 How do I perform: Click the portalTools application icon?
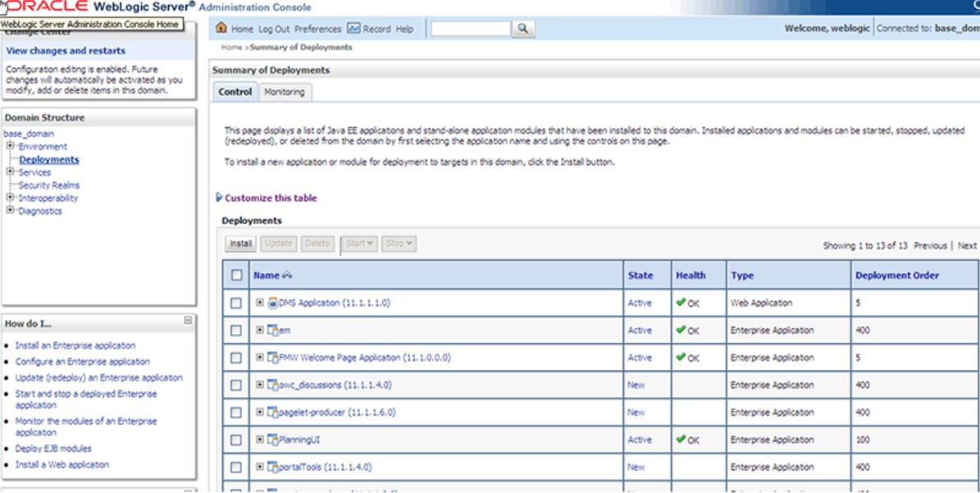[272, 468]
